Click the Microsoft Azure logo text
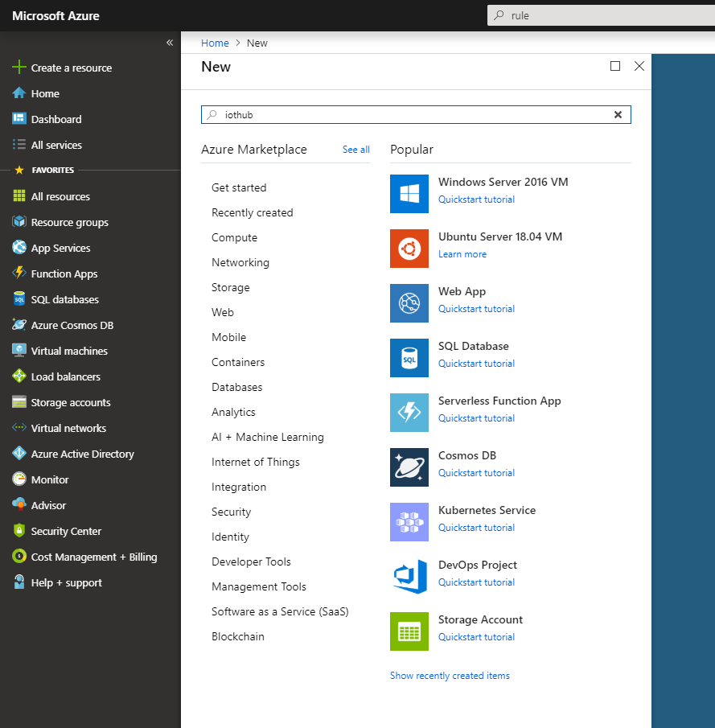The width and height of the screenshot is (715, 728). click(55, 16)
